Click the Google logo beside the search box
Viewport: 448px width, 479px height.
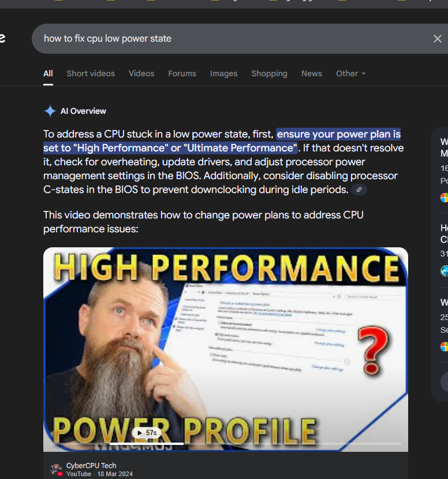(2, 39)
